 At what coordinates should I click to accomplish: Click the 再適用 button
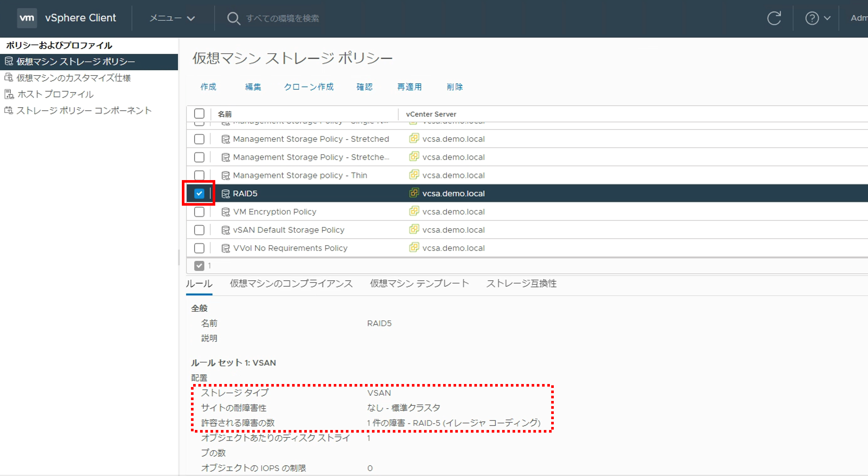[409, 87]
